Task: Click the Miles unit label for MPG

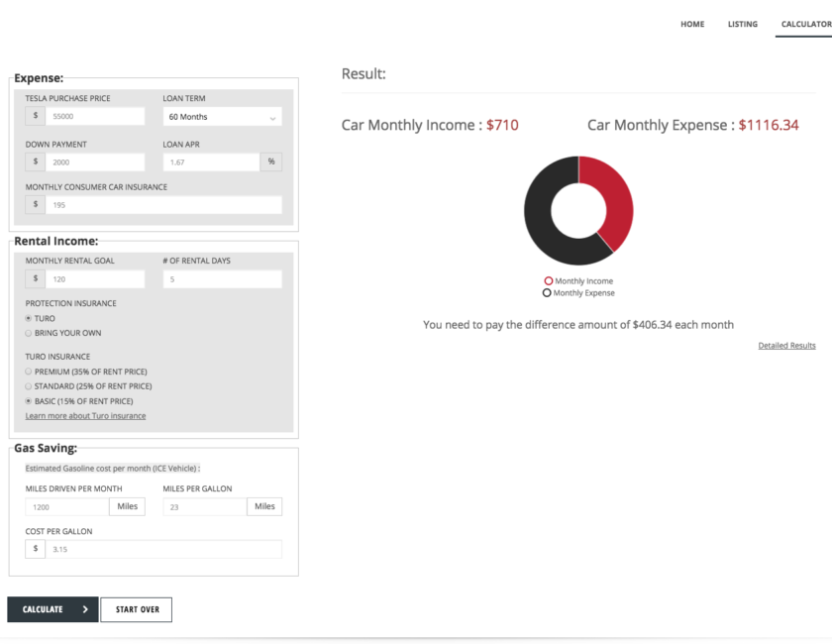Action: point(264,506)
